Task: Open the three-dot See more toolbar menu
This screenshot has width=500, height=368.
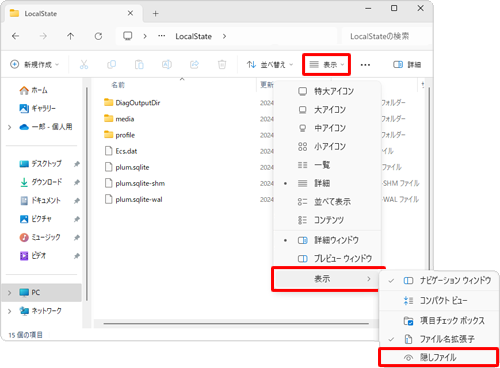Action: pos(365,65)
